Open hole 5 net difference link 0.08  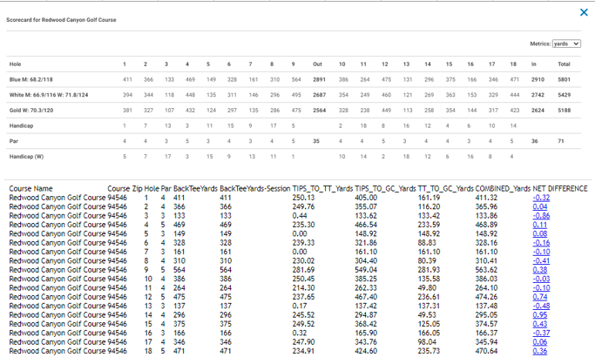[x=539, y=233]
